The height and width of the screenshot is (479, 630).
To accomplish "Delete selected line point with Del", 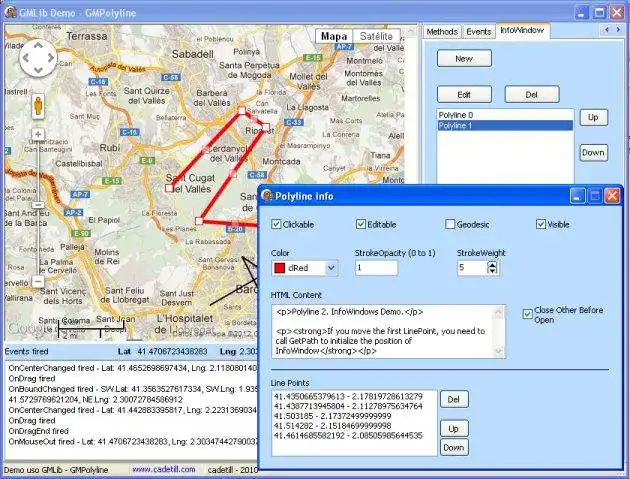I will coord(454,399).
